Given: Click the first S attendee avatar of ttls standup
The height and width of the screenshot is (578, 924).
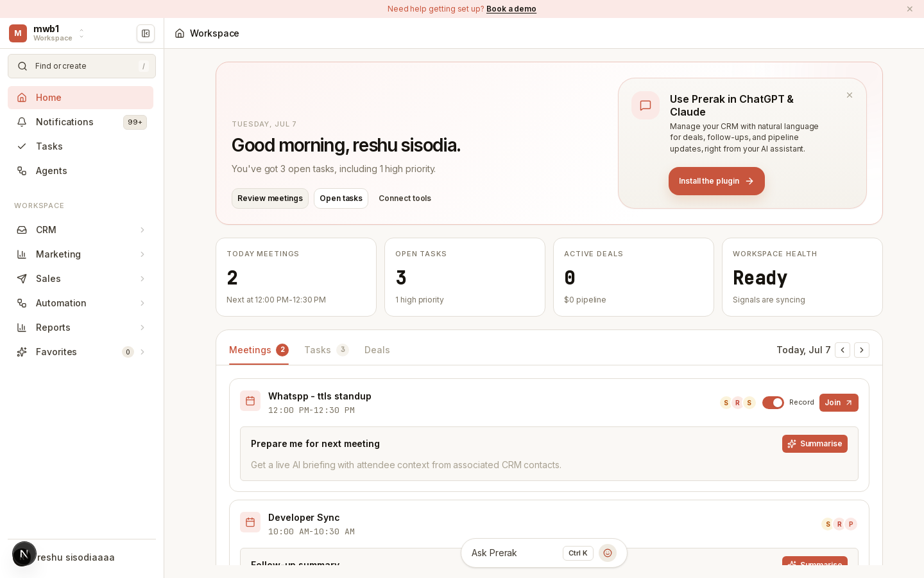Looking at the screenshot, I should click(726, 403).
